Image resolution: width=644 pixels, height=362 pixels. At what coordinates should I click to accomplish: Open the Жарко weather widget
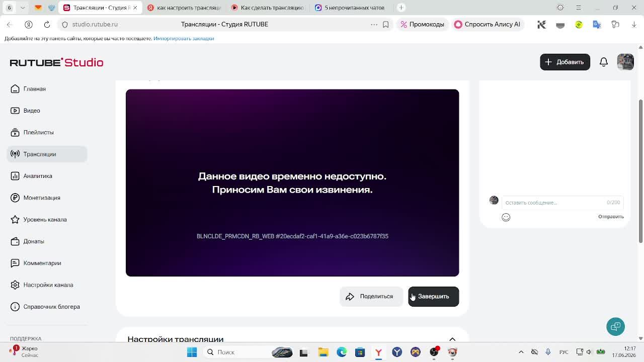[24, 352]
